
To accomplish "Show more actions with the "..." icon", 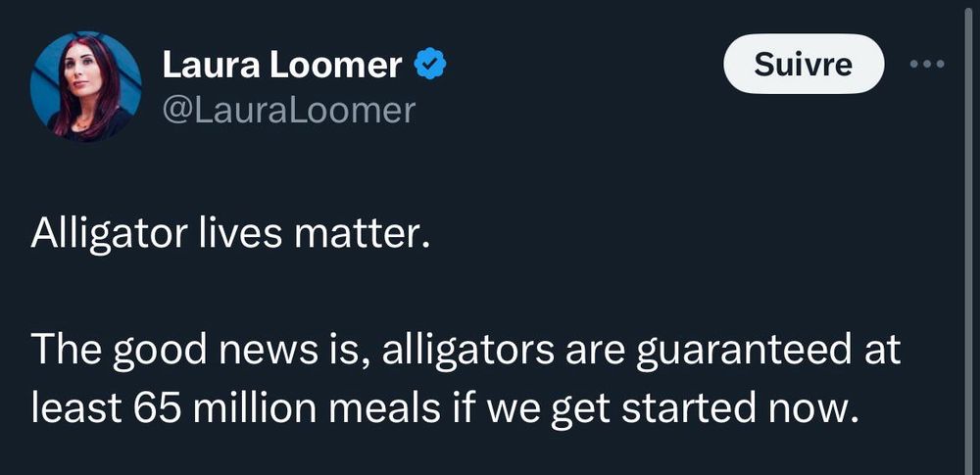I will [926, 65].
